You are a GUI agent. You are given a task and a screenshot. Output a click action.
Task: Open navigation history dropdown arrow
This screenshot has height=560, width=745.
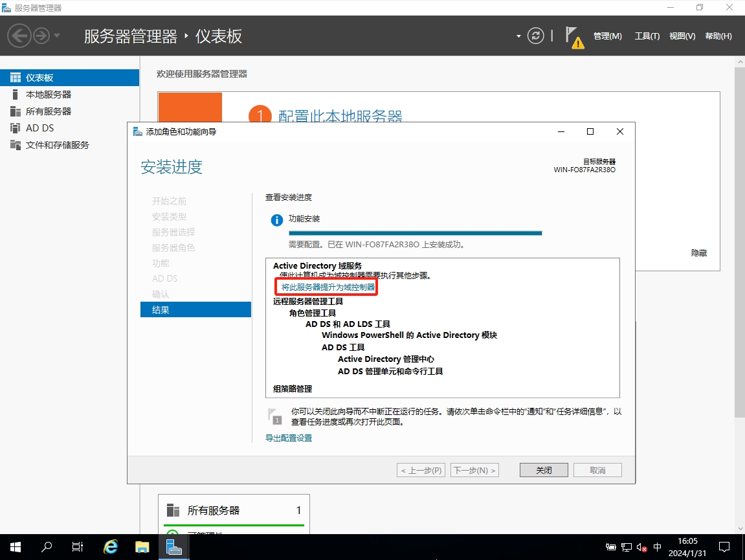57,36
